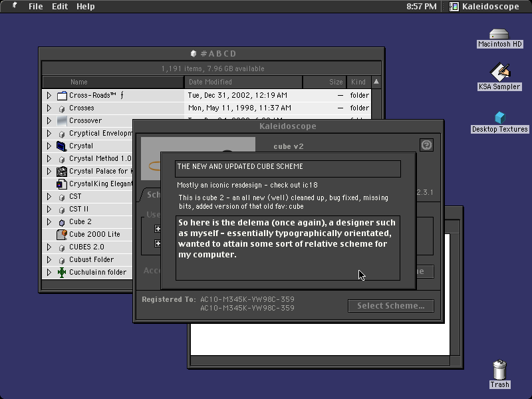This screenshot has height=399, width=532.
Task: Expand the Cryptical Envelopment disclosure triangle
Action: coord(49,134)
